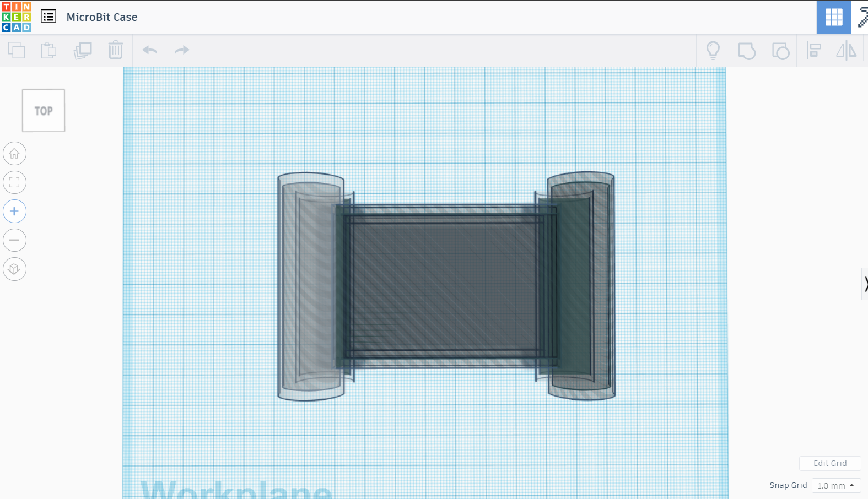Open the Align tool
Viewport: 868px width, 499px height.
click(x=813, y=51)
